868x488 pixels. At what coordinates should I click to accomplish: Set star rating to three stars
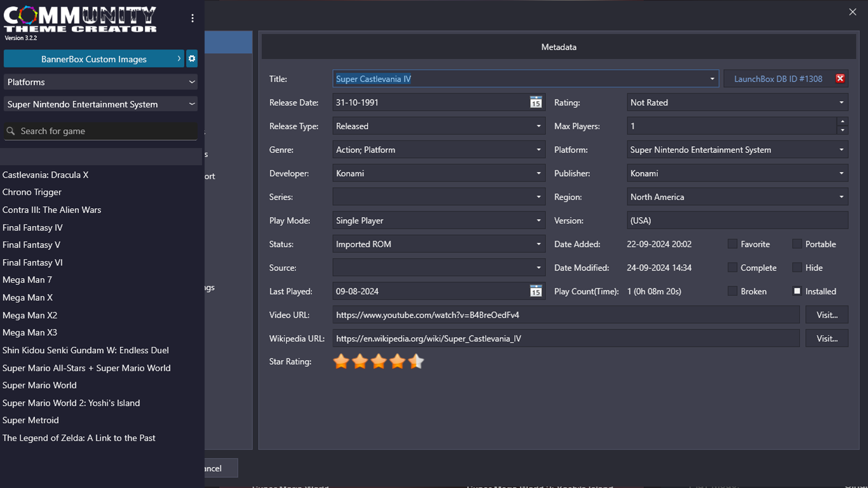coord(379,361)
